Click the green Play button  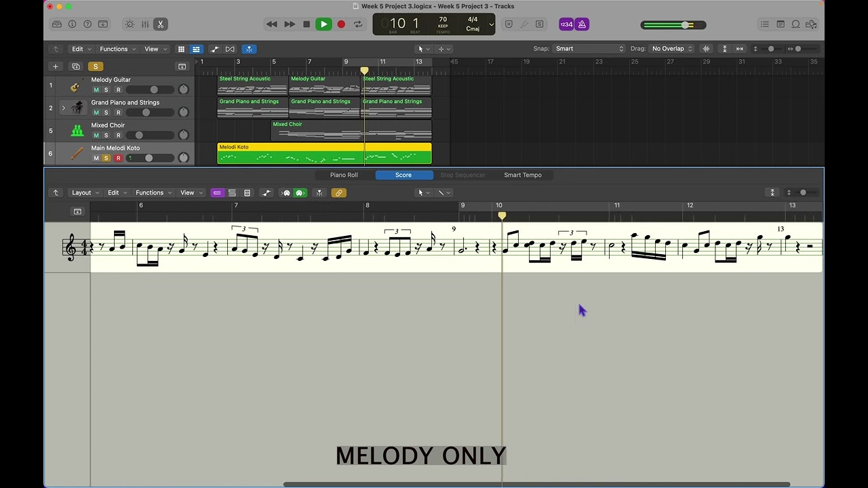323,24
